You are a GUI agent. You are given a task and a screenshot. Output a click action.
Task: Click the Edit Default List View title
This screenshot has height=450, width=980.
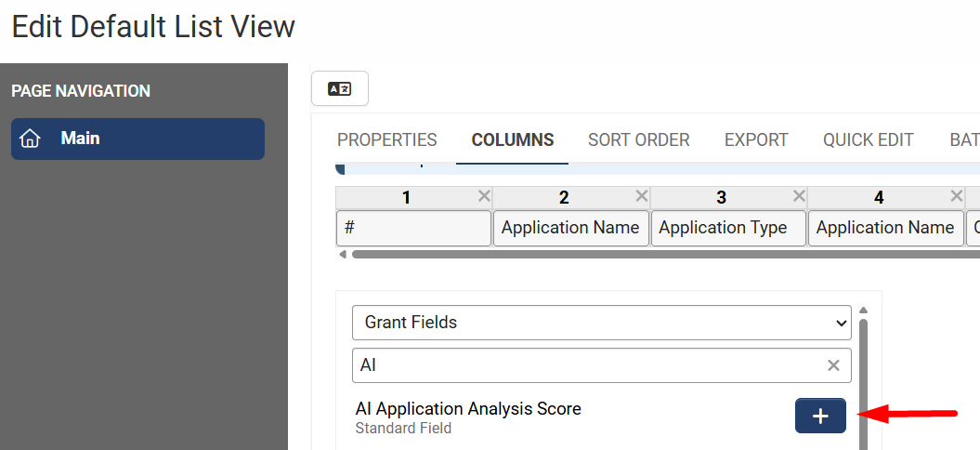(x=153, y=27)
